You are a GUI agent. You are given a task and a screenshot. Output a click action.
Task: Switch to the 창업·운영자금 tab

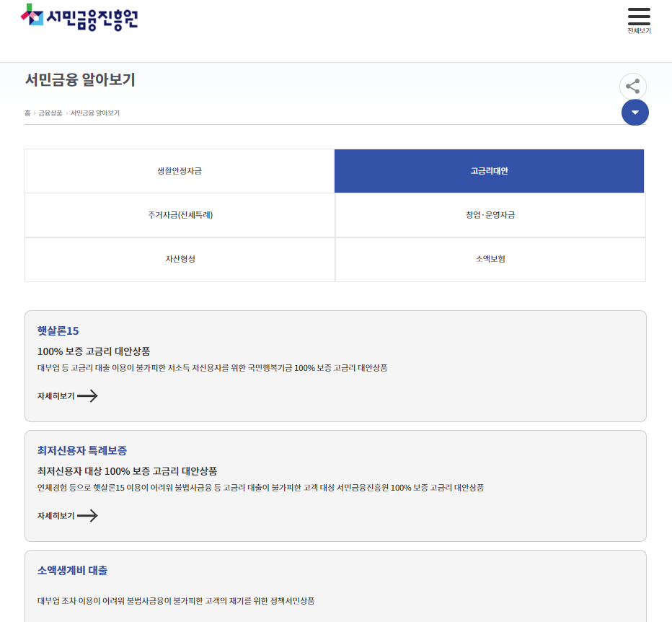490,214
